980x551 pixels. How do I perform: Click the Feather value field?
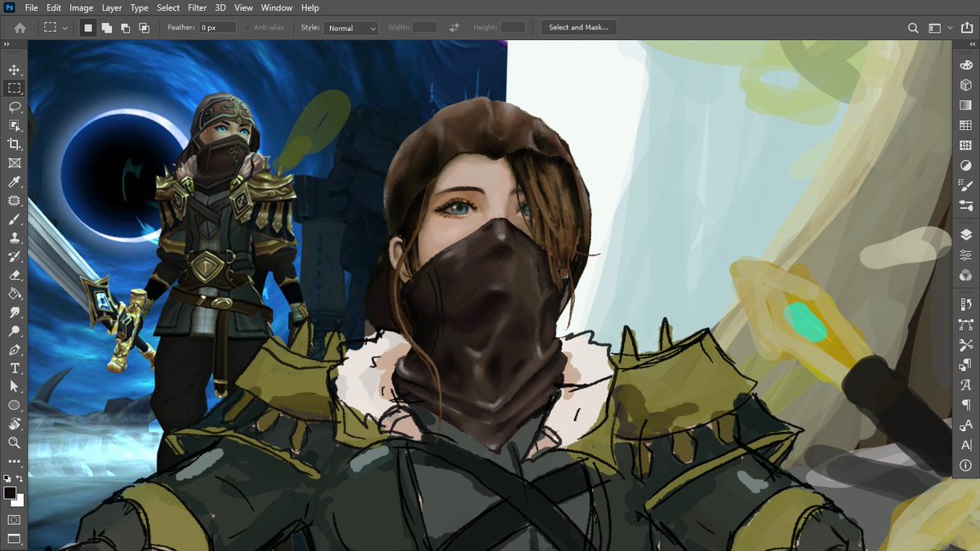pos(218,28)
